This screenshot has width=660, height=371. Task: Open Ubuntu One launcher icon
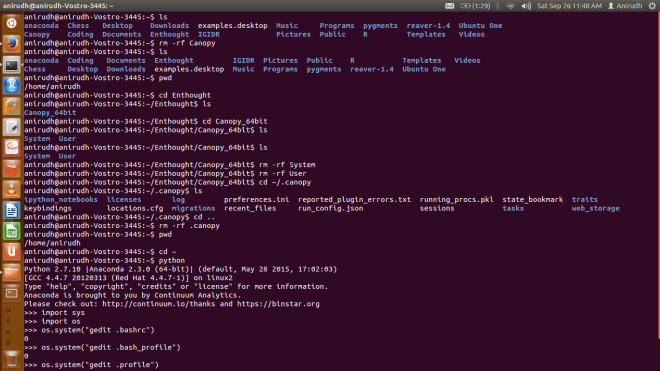11,252
